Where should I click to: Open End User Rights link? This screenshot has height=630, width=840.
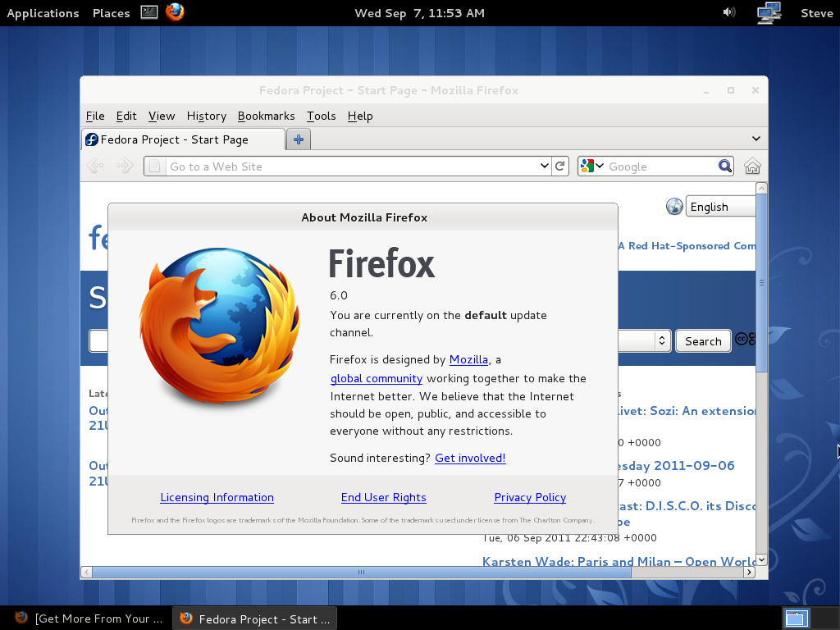tap(384, 497)
